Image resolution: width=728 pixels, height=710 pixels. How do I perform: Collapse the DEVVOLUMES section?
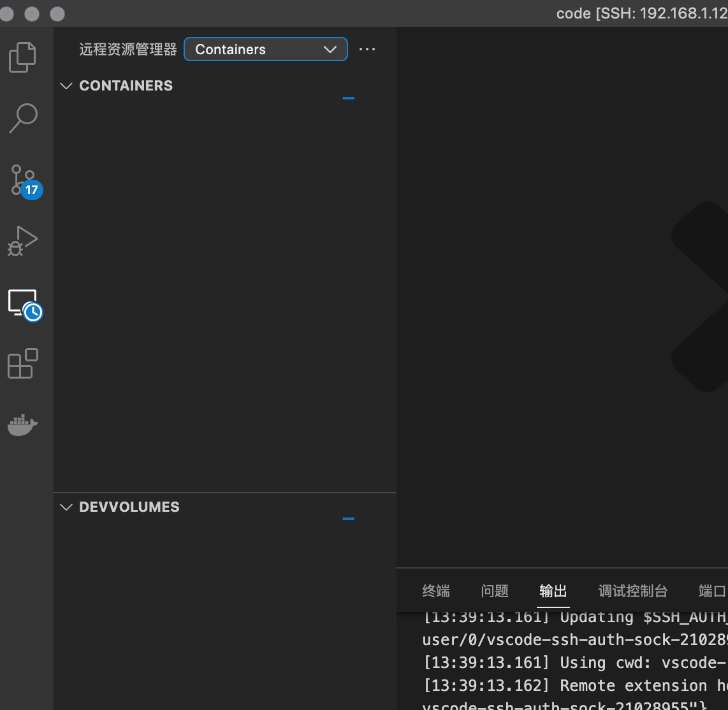point(66,507)
